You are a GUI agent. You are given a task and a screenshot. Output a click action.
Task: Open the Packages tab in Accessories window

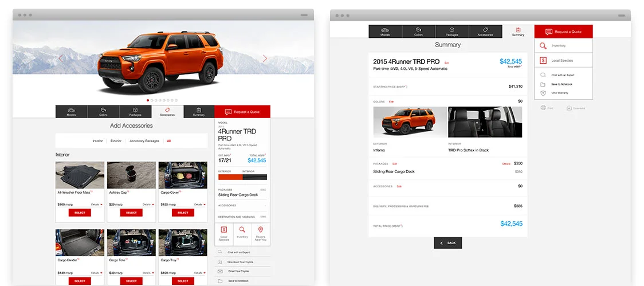point(136,112)
